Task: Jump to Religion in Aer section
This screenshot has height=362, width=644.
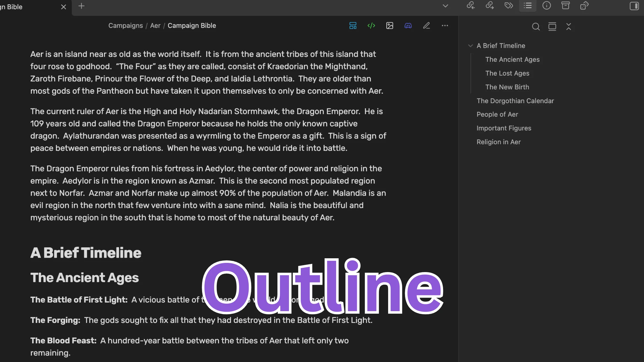Action: (499, 142)
